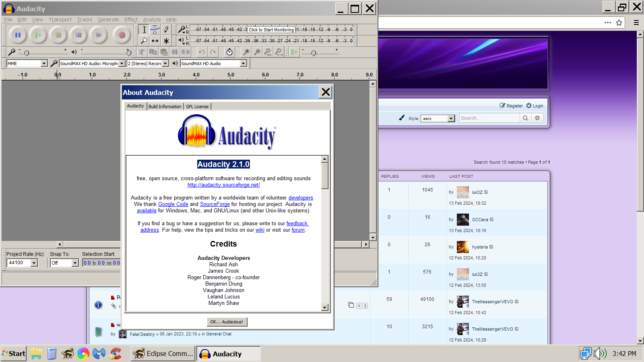Click the forum search magnifier button

point(525,118)
